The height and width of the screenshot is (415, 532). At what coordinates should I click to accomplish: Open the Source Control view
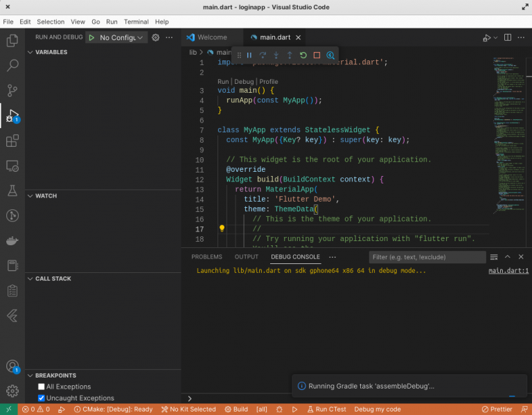click(x=12, y=90)
